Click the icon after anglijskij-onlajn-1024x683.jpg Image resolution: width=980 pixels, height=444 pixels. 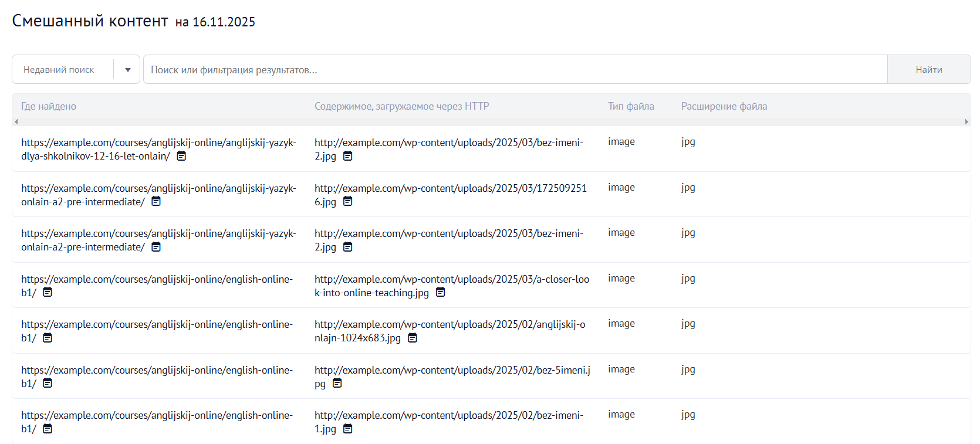tap(413, 338)
